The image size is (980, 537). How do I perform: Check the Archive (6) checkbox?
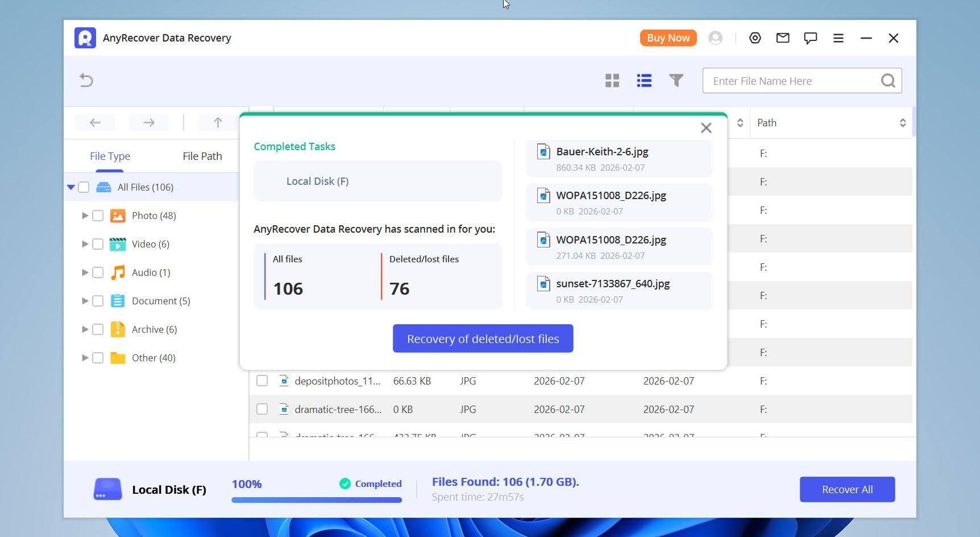pos(98,329)
